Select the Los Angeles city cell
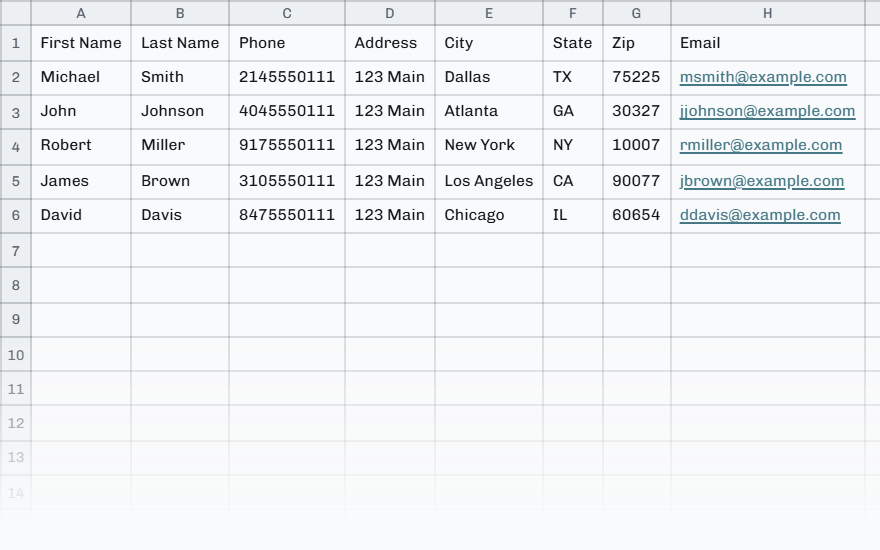This screenshot has width=880, height=550. click(x=489, y=181)
